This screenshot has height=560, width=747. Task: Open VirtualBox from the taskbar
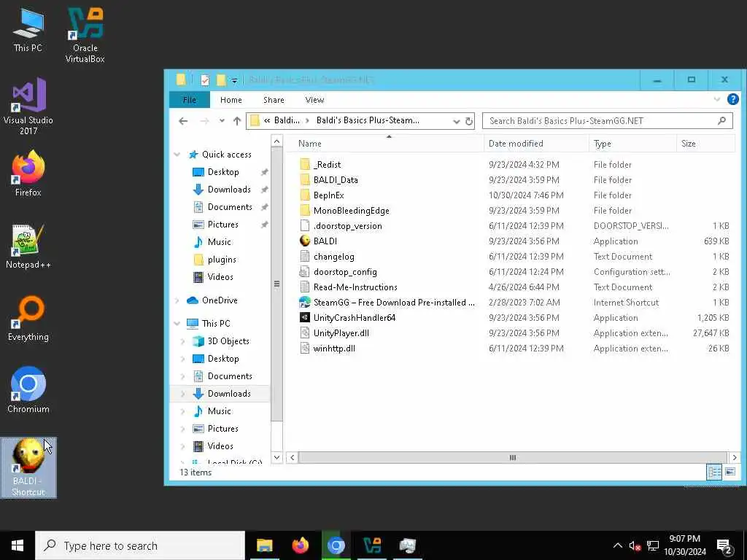tap(371, 545)
